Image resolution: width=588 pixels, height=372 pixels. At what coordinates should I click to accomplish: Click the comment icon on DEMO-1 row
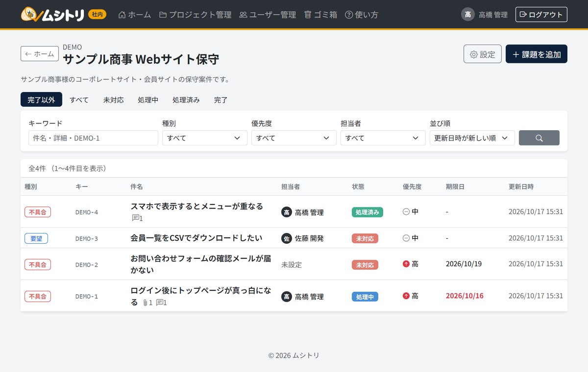160,302
